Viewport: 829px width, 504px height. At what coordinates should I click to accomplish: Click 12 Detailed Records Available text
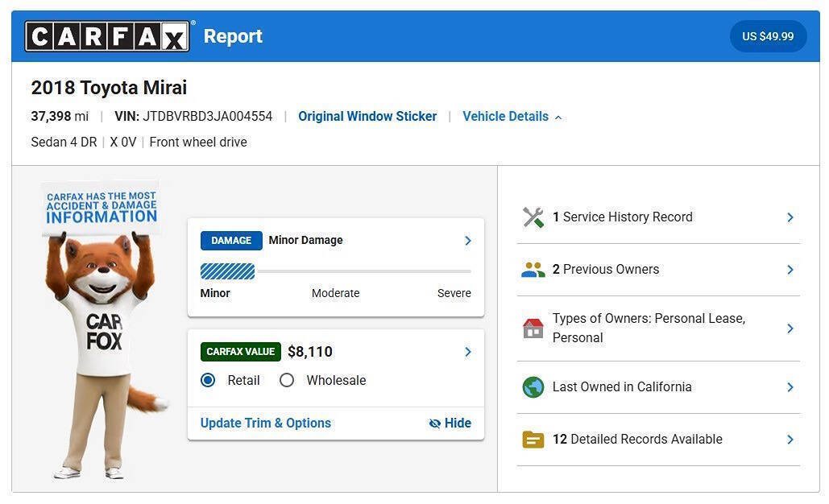coord(637,440)
